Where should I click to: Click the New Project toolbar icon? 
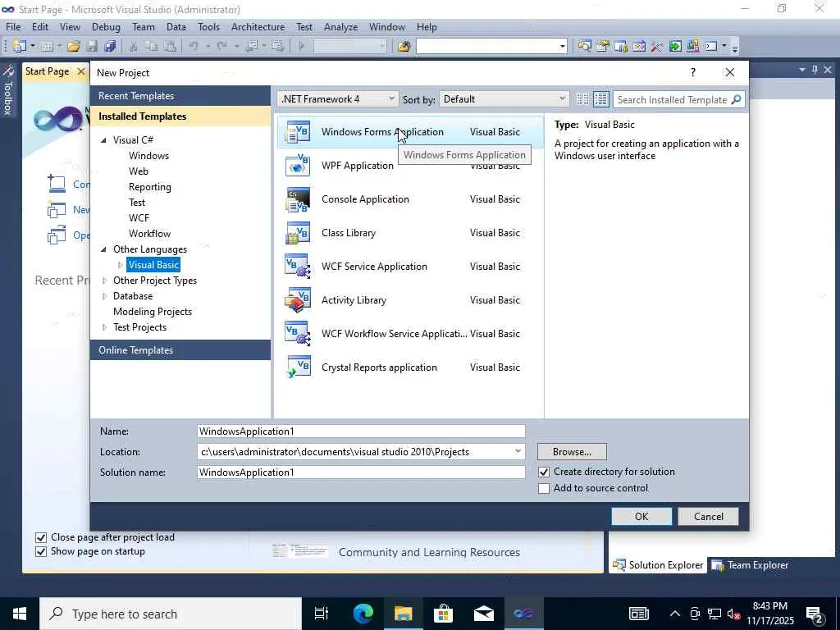[20, 46]
